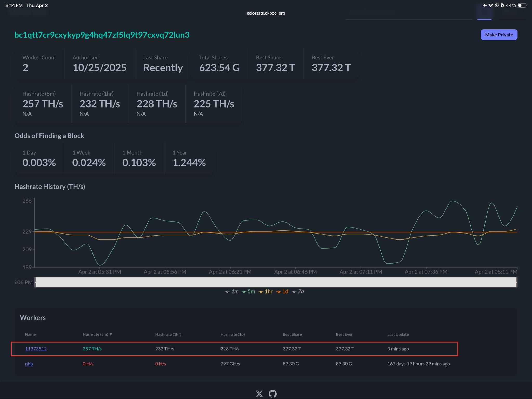Open the X (Twitter) icon link

[259, 394]
